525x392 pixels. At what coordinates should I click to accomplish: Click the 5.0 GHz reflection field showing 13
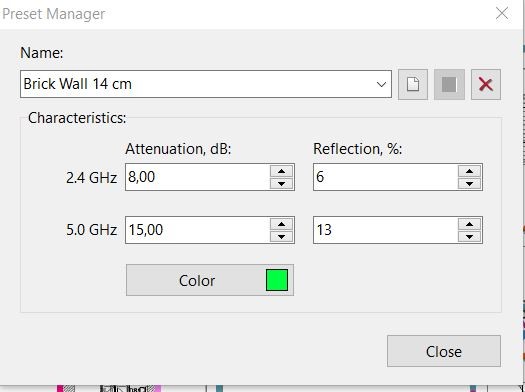coord(386,230)
